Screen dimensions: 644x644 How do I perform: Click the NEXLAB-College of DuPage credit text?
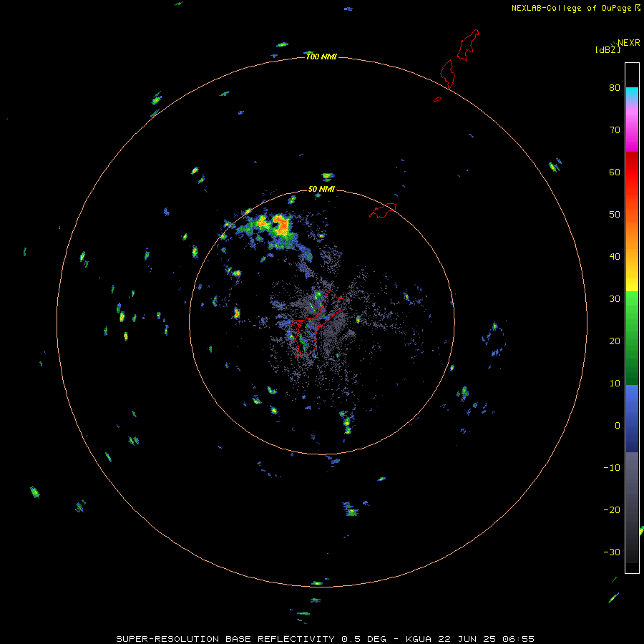[571, 8]
